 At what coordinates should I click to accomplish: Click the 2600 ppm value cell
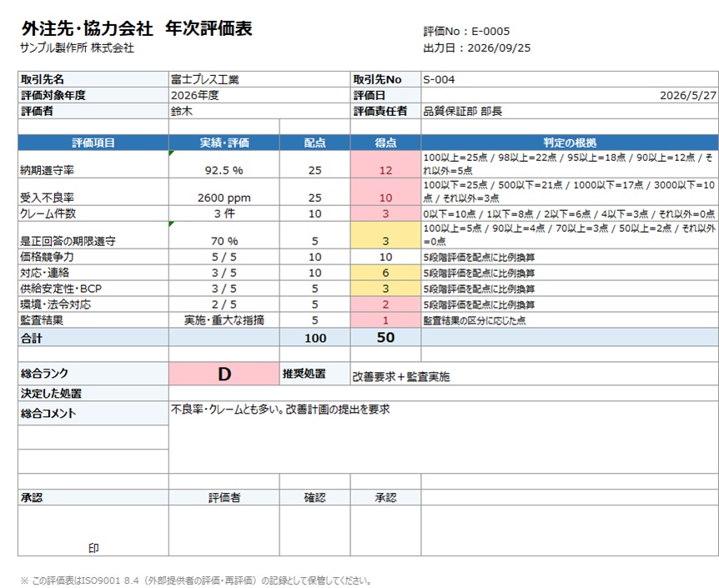(x=224, y=192)
